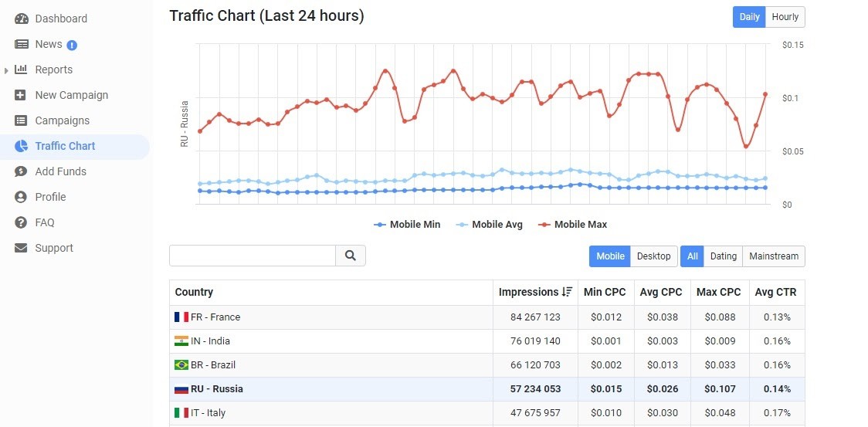Image resolution: width=868 pixels, height=427 pixels.
Task: Sort table by Max CPC header
Action: (718, 292)
